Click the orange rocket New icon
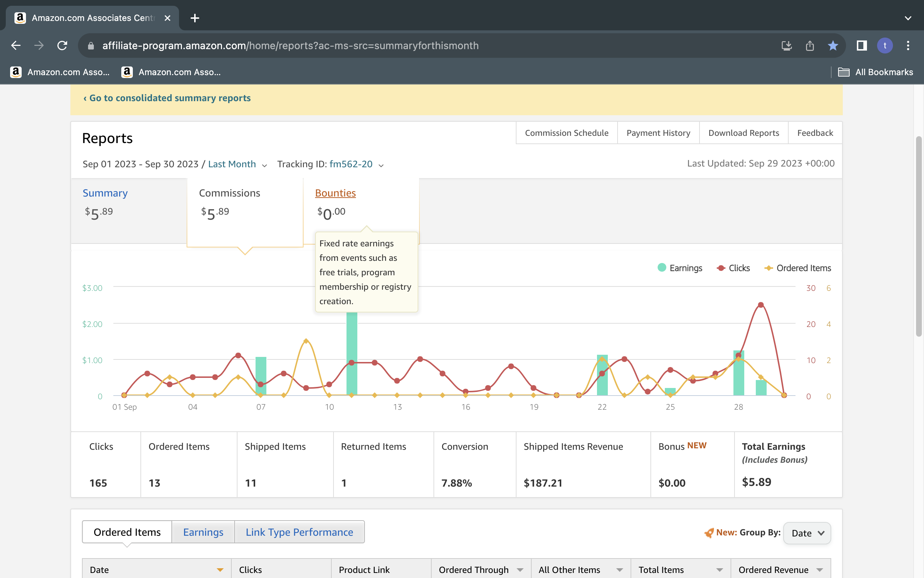Viewport: 924px width, 578px height. click(709, 532)
